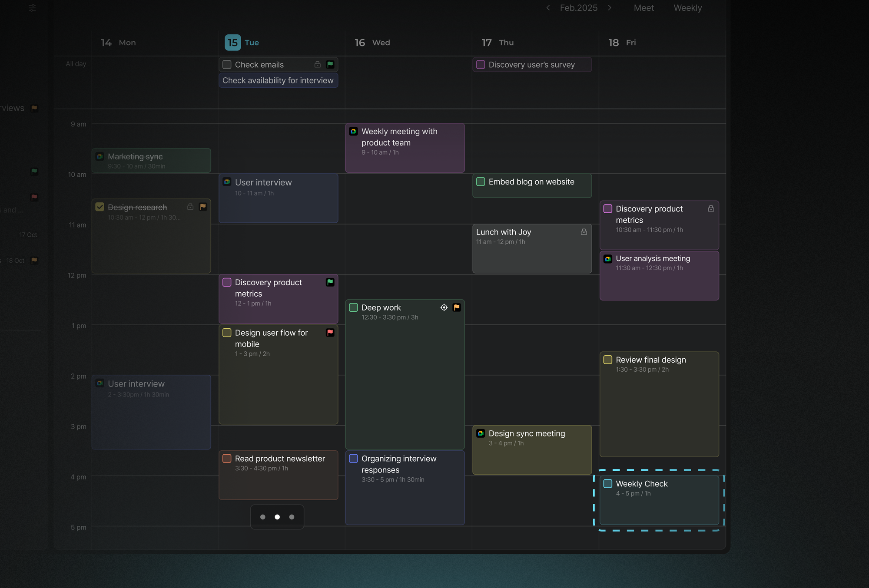The image size is (869, 588).
Task: Click the green flag on Check emails
Action: (x=330, y=64)
